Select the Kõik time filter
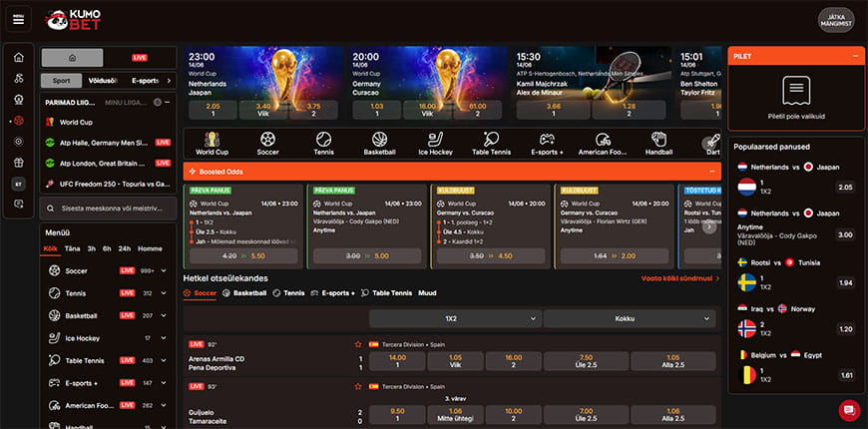Image resolution: width=868 pixels, height=429 pixels. (50, 248)
